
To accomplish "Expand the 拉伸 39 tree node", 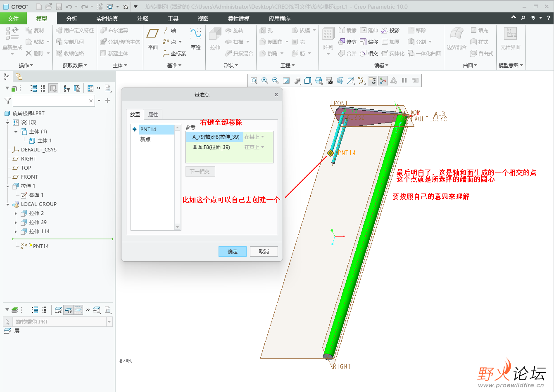I will coord(16,222).
